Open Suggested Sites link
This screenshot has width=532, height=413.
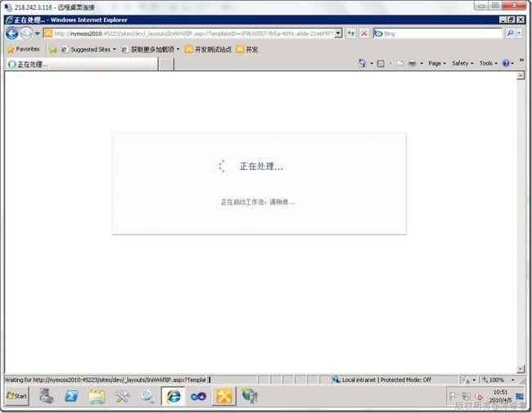[x=88, y=50]
